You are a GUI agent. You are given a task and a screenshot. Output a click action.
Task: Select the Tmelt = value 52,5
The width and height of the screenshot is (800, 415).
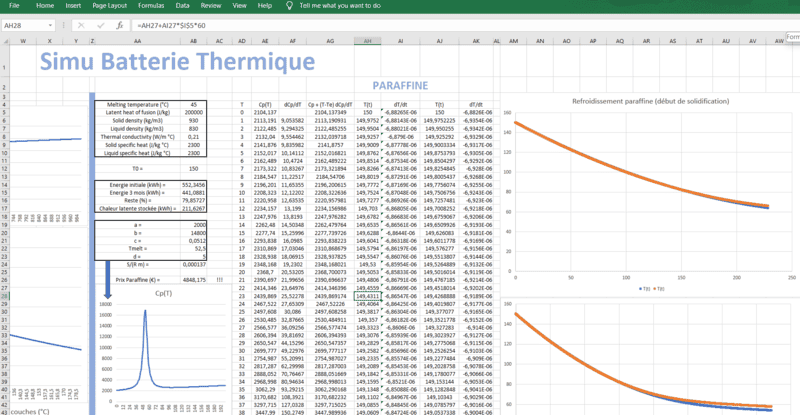pyautogui.click(x=193, y=249)
